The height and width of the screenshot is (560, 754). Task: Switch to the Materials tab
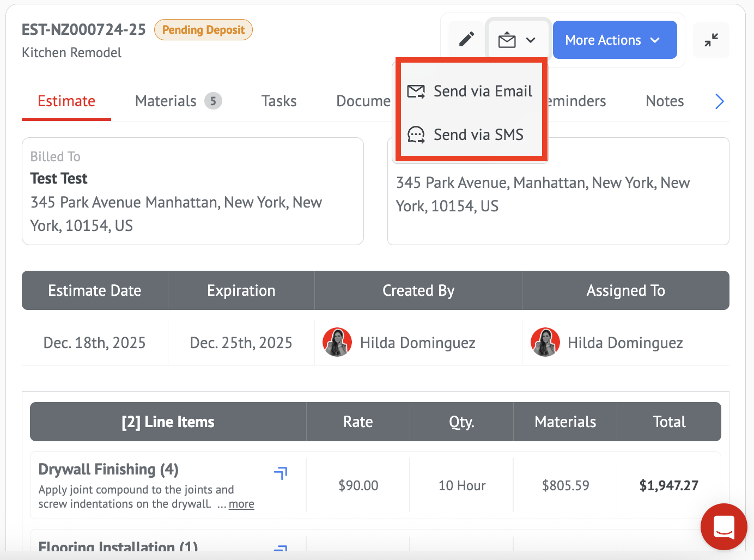(166, 101)
